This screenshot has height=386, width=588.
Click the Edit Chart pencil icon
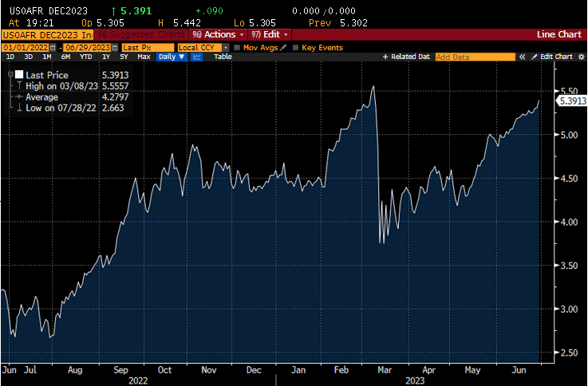(536, 57)
